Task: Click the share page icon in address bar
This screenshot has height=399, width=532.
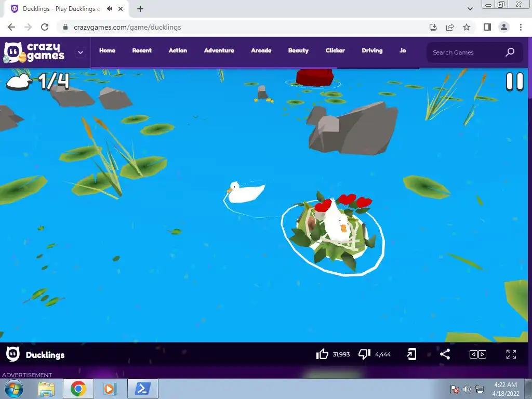Action: pyautogui.click(x=450, y=27)
